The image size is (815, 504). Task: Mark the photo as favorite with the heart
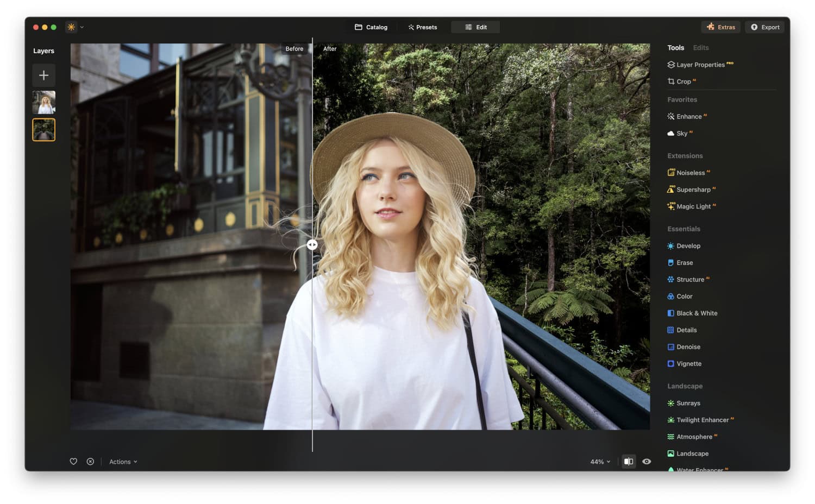(73, 461)
